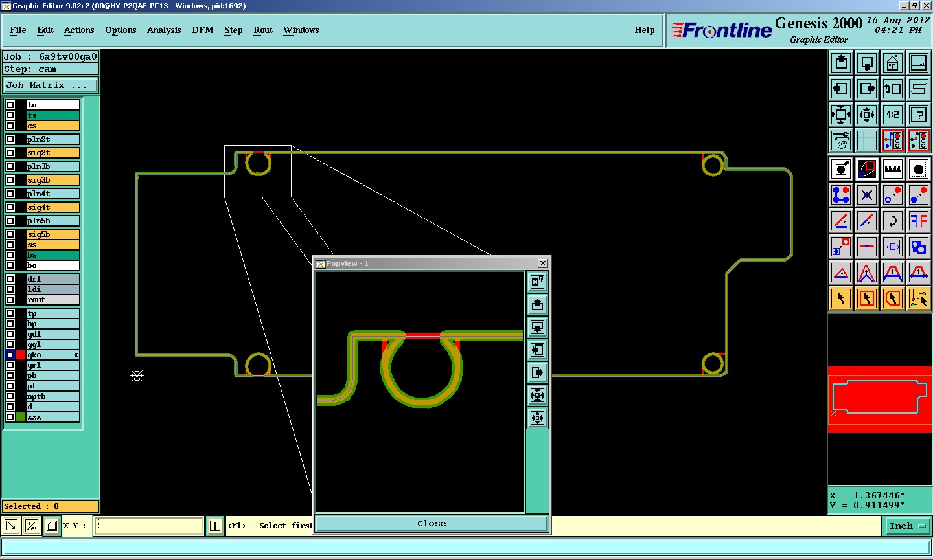Click the red swatch of gko layer
The width and height of the screenshot is (933, 560).
(21, 355)
